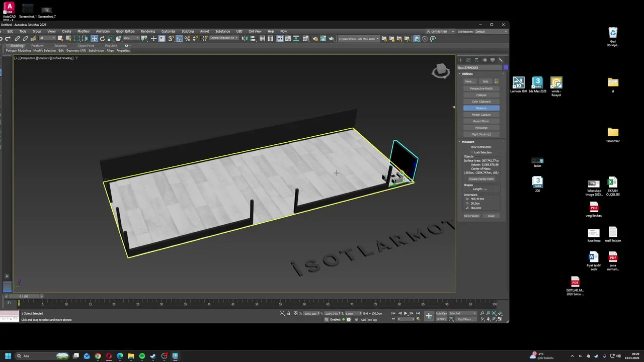Open the Graph Editors menu
644x362 pixels.
click(x=125, y=31)
